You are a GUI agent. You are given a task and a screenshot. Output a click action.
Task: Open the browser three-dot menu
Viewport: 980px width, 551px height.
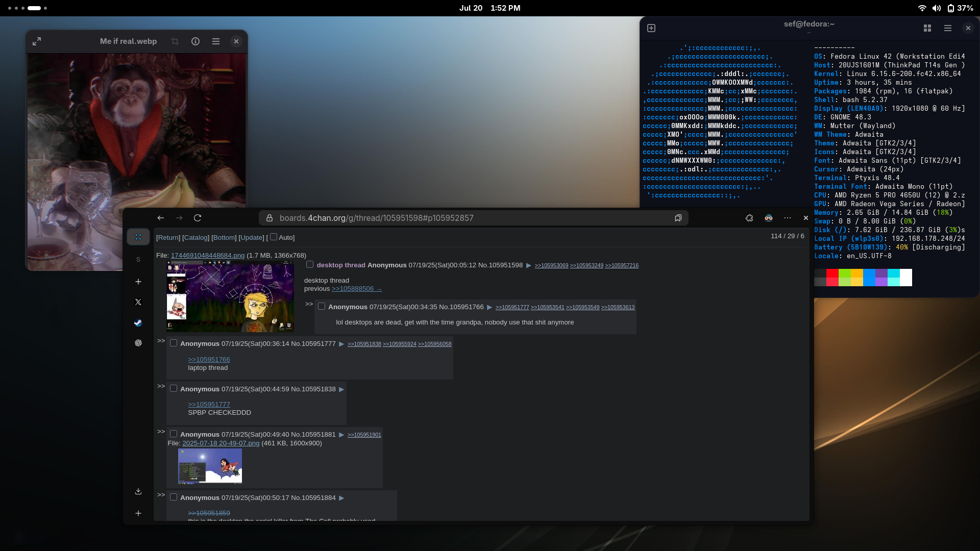click(788, 218)
